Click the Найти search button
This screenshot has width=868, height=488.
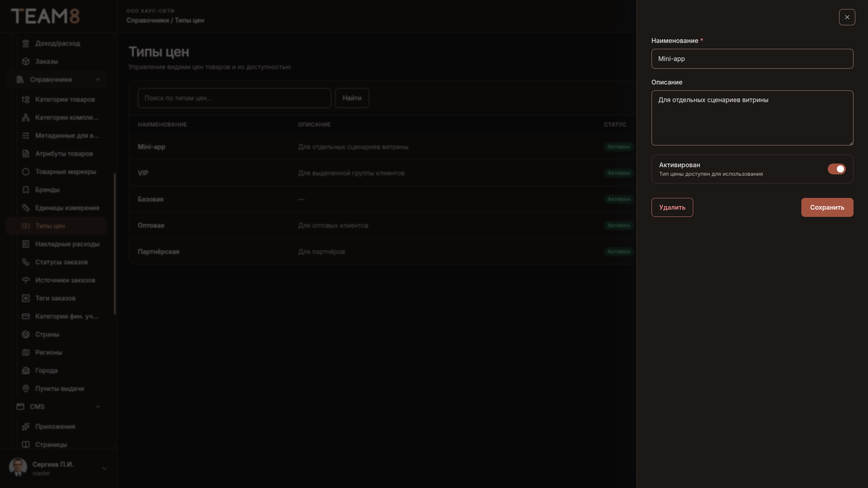352,98
